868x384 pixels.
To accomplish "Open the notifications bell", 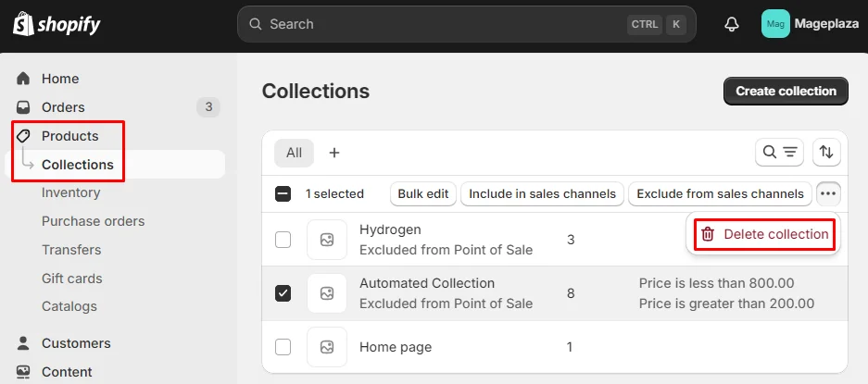I will pos(732,24).
